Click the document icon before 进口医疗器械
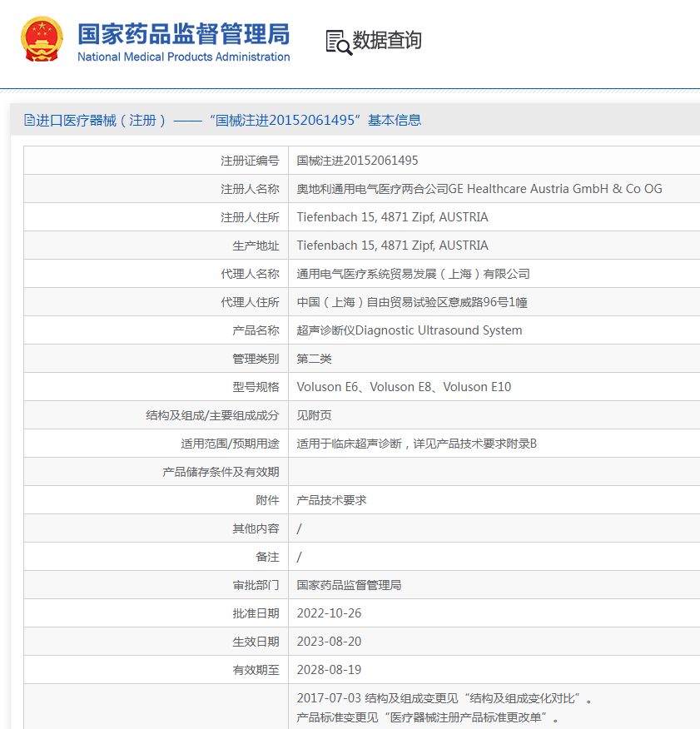Screen dimensions: 700x729 pos(29,120)
